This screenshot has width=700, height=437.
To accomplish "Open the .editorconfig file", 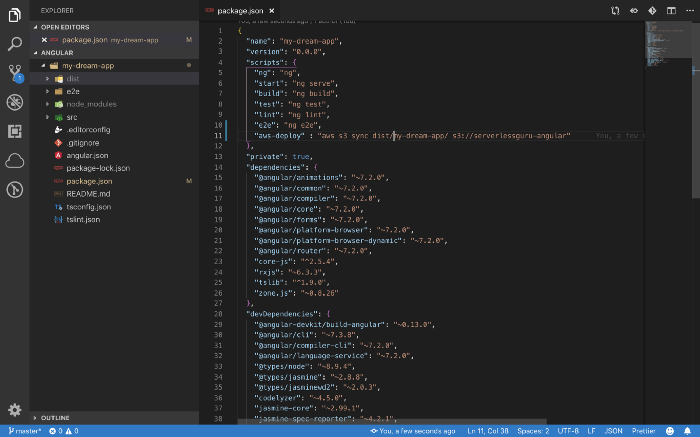I will [x=88, y=130].
